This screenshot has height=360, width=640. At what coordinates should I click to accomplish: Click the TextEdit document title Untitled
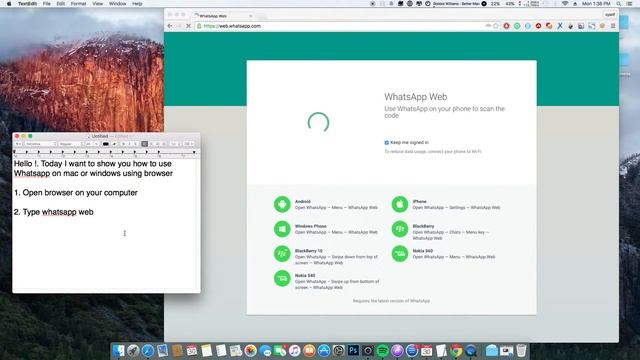tap(100, 136)
